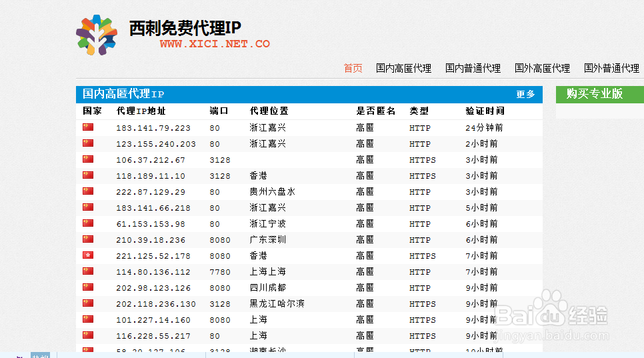Select IP address 101.227.14.160
This screenshot has height=358, width=644.
point(153,320)
